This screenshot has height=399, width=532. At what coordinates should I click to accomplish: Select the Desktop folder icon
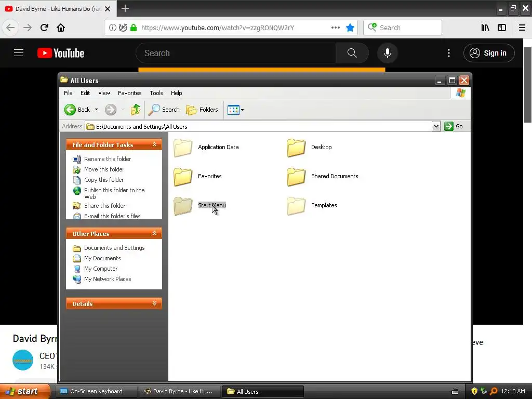(x=296, y=148)
